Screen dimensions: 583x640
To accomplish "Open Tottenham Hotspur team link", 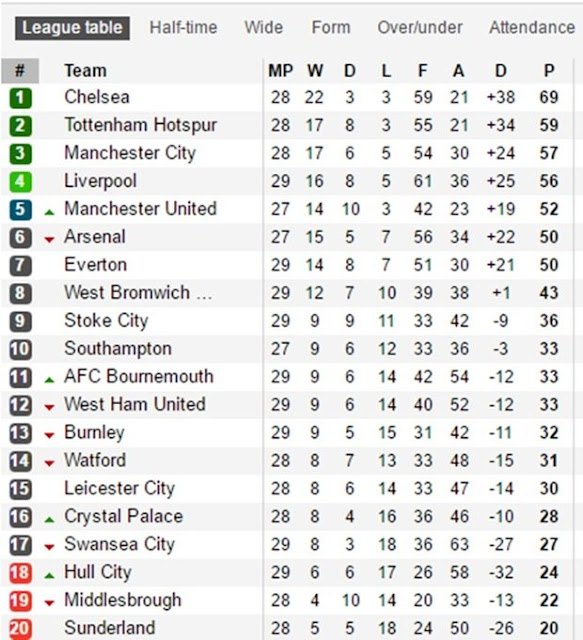I will click(140, 125).
